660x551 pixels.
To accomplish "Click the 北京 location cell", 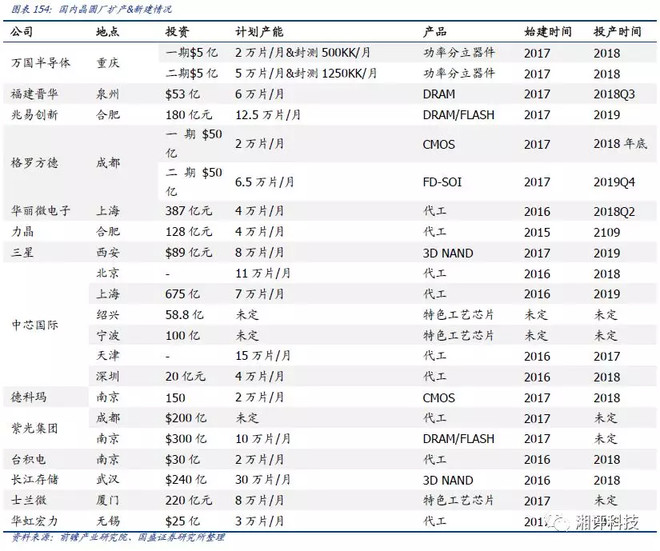I will point(107,273).
